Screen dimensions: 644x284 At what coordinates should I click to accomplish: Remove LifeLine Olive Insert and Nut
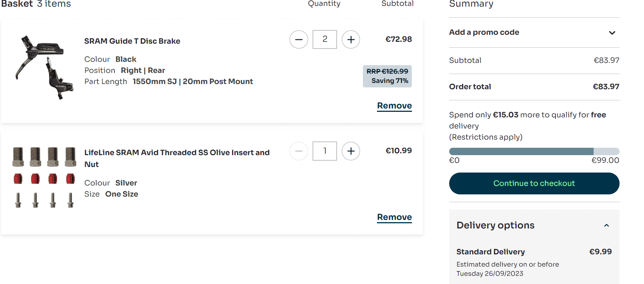coord(394,217)
